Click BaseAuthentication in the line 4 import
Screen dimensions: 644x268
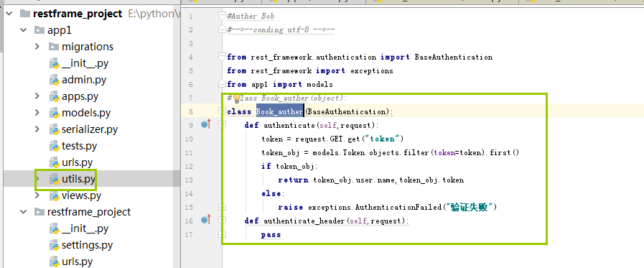tap(454, 57)
